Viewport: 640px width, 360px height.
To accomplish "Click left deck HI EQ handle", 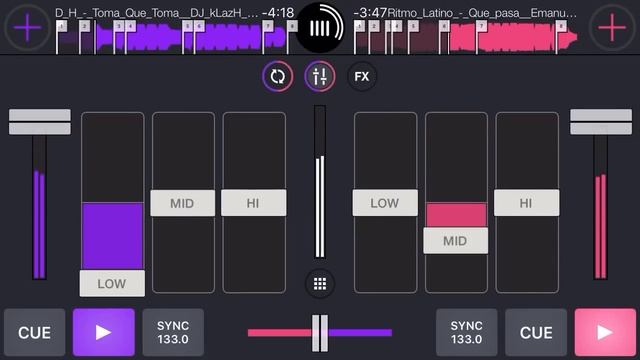I will (253, 203).
